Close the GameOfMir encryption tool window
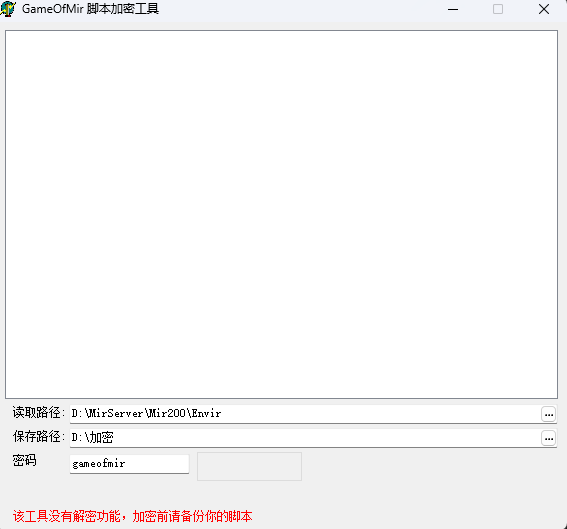The image size is (567, 529). coord(544,9)
